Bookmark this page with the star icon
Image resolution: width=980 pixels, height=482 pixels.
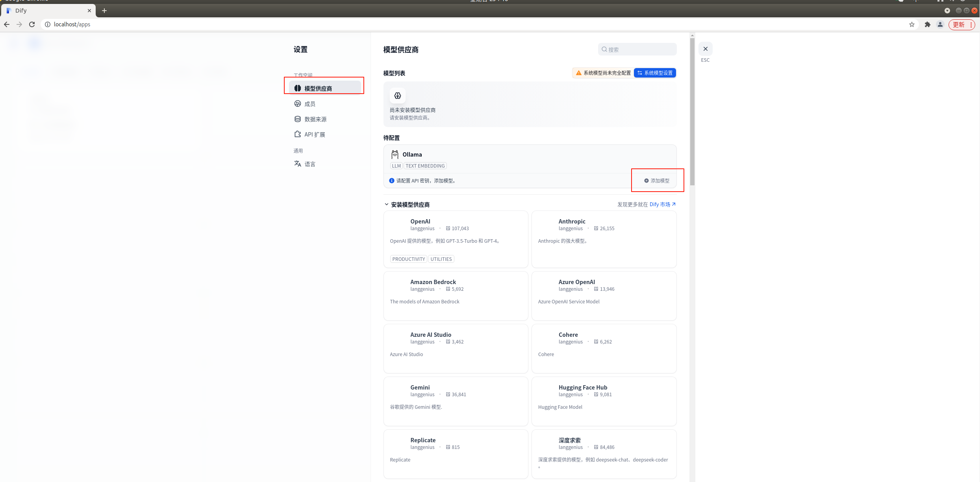(911, 24)
